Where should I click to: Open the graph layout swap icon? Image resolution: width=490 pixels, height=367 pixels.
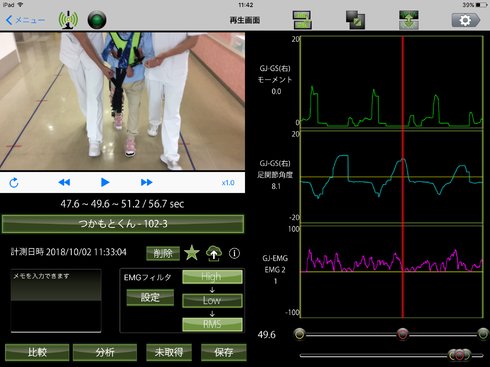pyautogui.click(x=302, y=20)
